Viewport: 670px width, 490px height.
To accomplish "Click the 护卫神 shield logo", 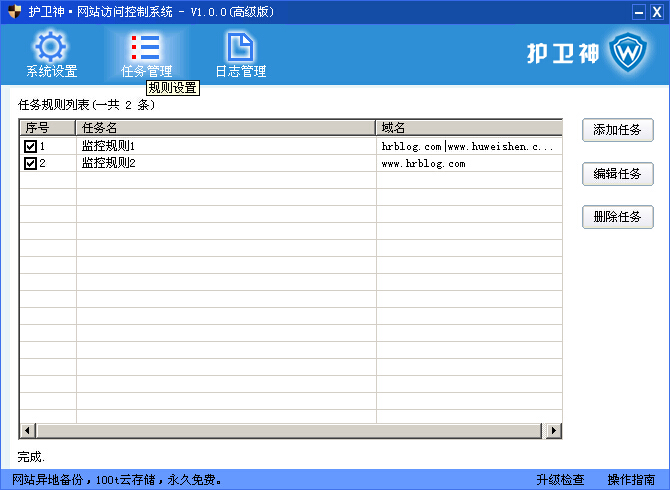I will click(628, 52).
